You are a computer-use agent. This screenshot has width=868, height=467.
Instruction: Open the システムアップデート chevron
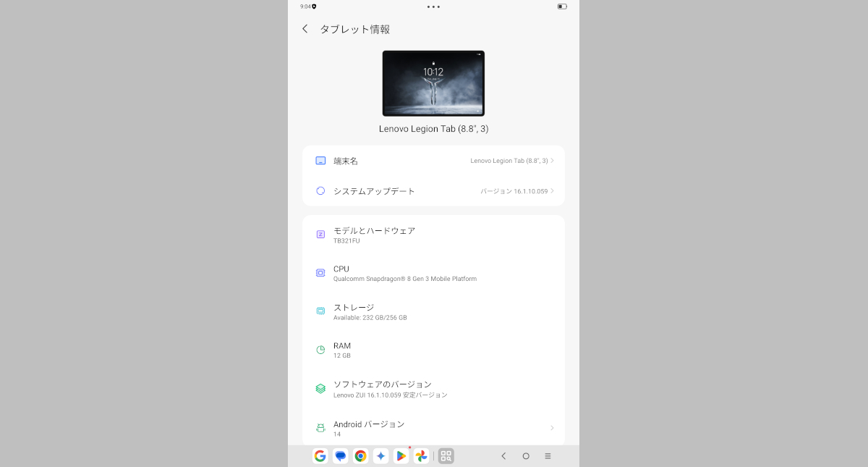click(552, 190)
